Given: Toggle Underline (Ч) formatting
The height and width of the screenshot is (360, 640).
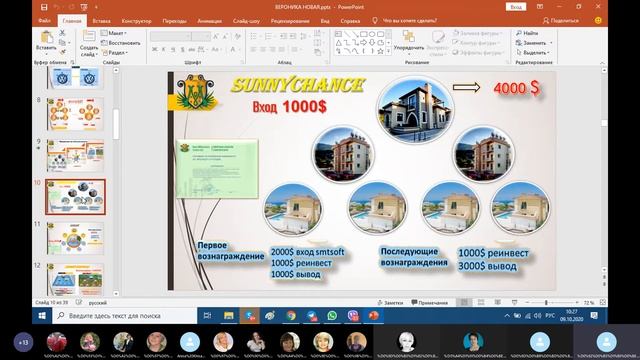Looking at the screenshot, I should tap(173, 49).
